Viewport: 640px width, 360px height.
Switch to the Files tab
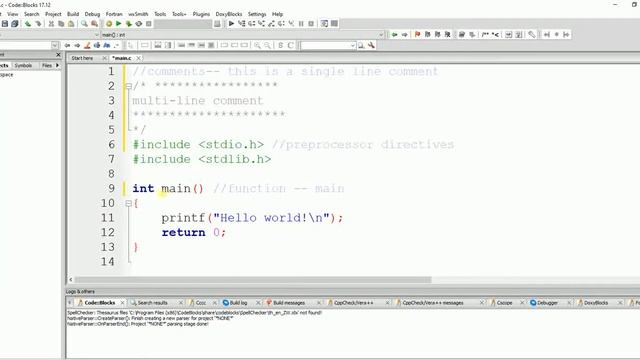(x=47, y=65)
